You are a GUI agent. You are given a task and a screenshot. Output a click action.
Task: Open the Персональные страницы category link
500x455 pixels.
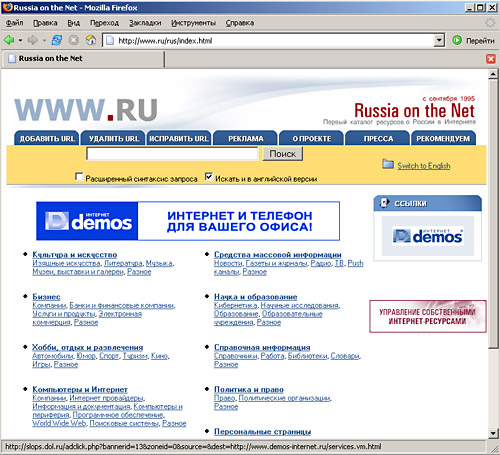262,432
